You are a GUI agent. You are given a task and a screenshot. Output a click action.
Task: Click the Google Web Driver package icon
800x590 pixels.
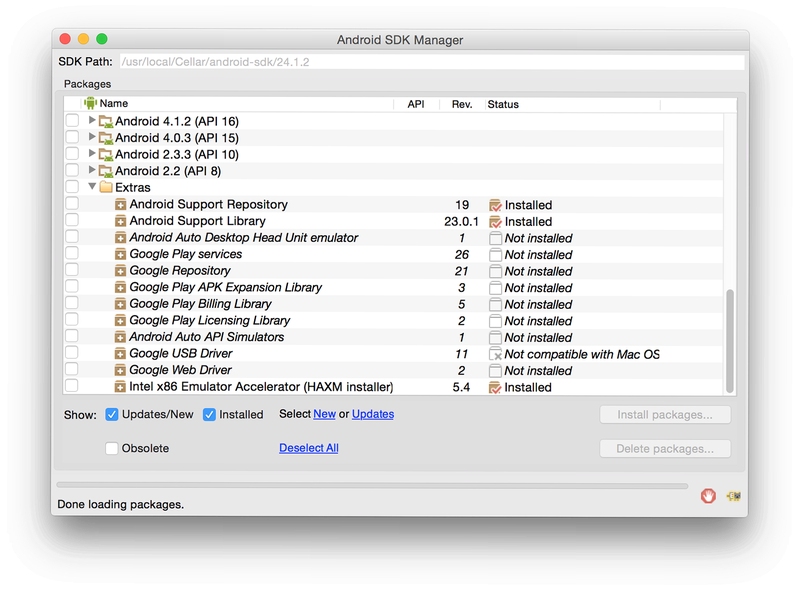(120, 370)
